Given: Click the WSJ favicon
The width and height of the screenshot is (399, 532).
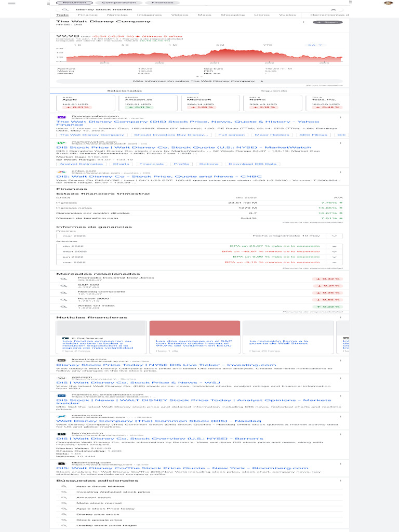Looking at the screenshot, I should point(61,378).
